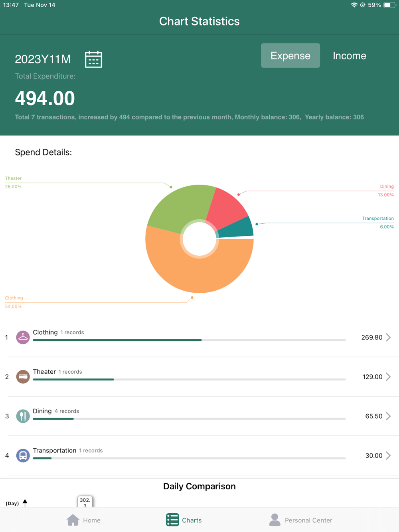The height and width of the screenshot is (532, 399).
Task: Tap the Wi-Fi status icon
Action: click(x=354, y=5)
